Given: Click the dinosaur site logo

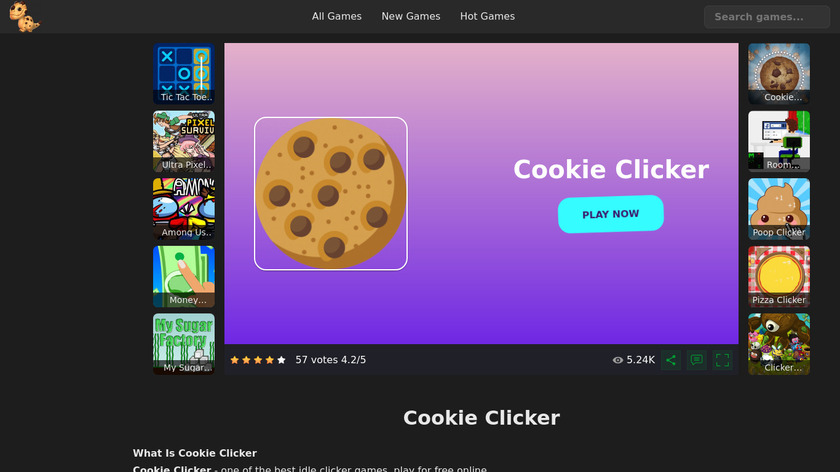Looking at the screenshot, I should 25,17.
